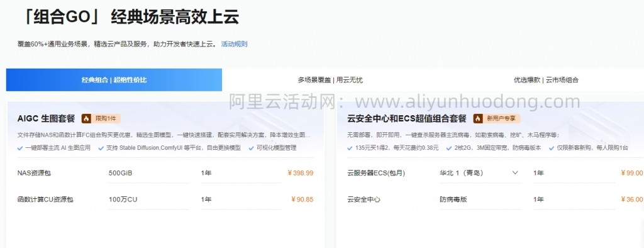Click the ¥398.99 price
Viewport: 644px width, 248px height.
[300, 173]
